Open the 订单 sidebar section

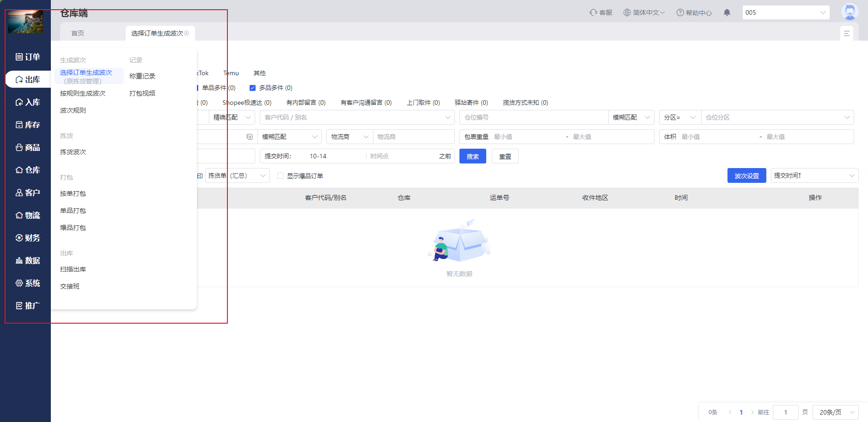28,57
